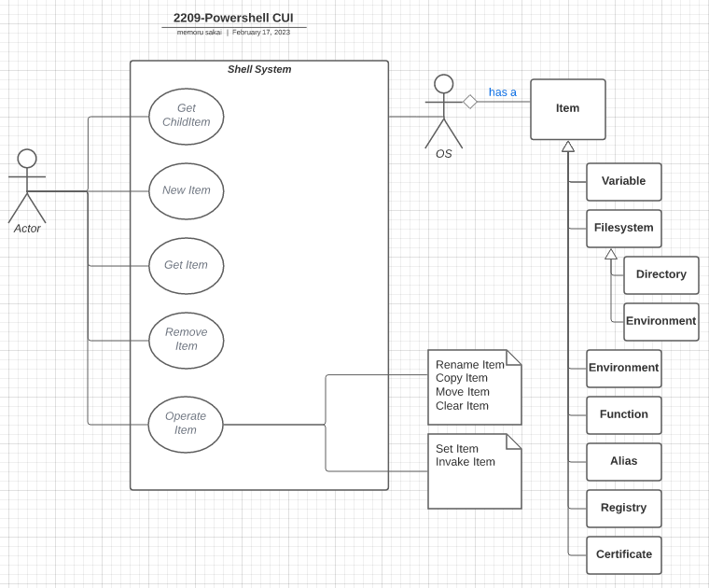The image size is (709, 588).
Task: Click the 'Move Item' line in note
Action: [x=463, y=392]
